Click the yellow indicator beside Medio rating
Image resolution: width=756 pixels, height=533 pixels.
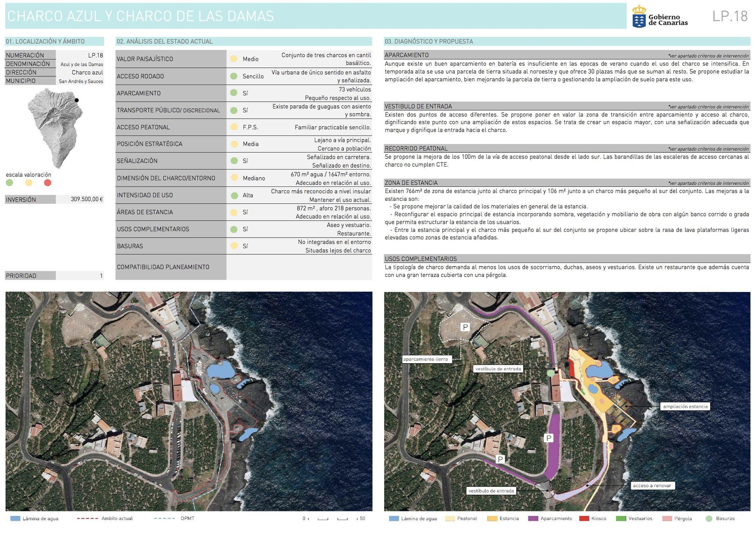[234, 59]
